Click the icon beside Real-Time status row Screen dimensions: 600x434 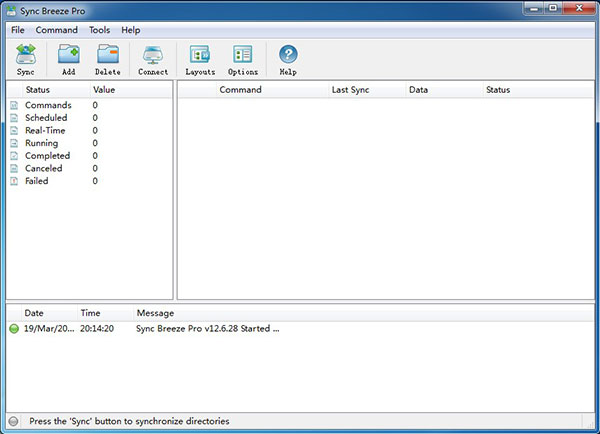[x=14, y=131]
